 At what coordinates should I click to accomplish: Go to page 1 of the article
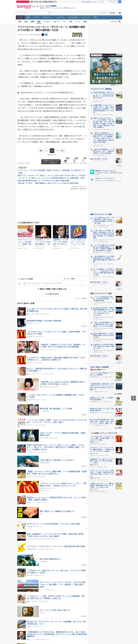coord(47,151)
